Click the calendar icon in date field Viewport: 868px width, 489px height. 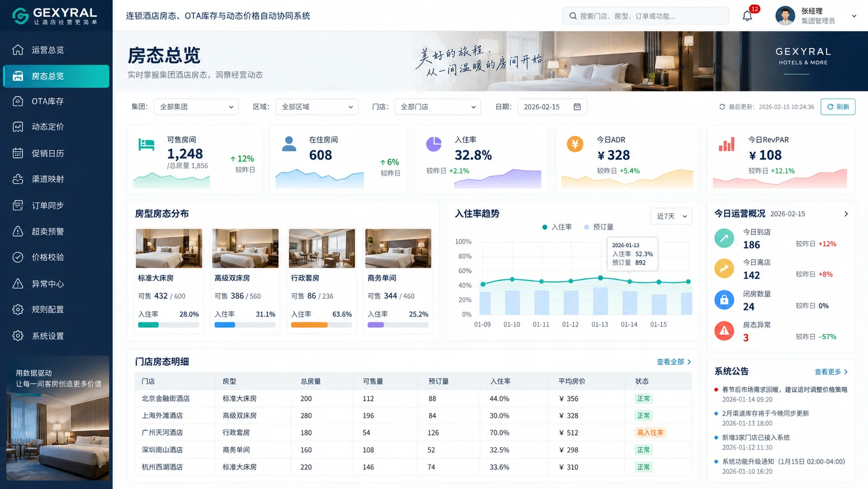pyautogui.click(x=577, y=107)
